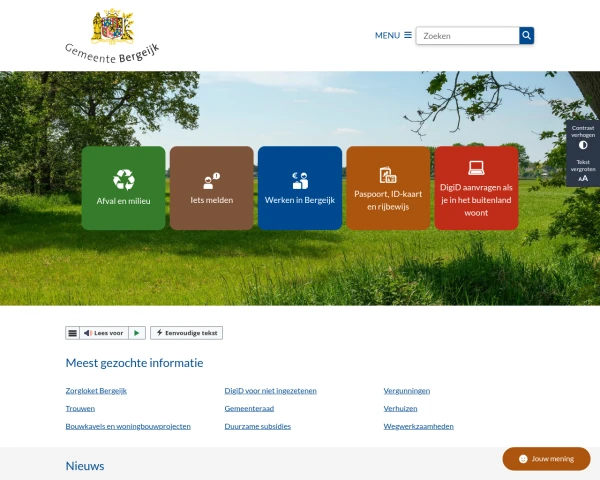
Task: Open the Wegwerkzaamheden link
Action: [x=419, y=426]
